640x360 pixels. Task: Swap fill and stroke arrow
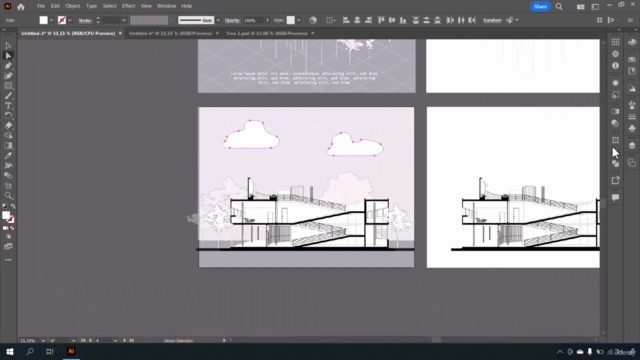pyautogui.click(x=13, y=206)
